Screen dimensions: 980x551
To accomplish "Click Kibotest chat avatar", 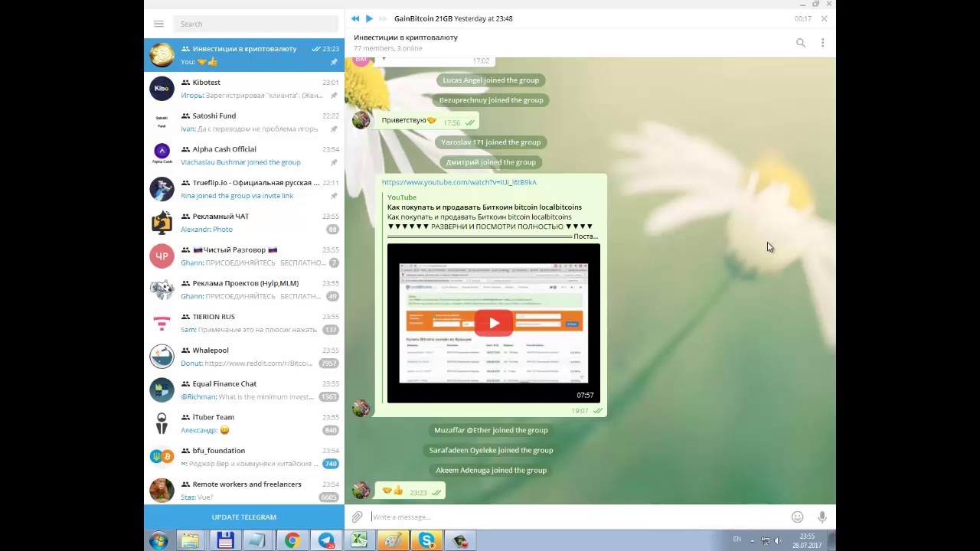I will point(162,89).
